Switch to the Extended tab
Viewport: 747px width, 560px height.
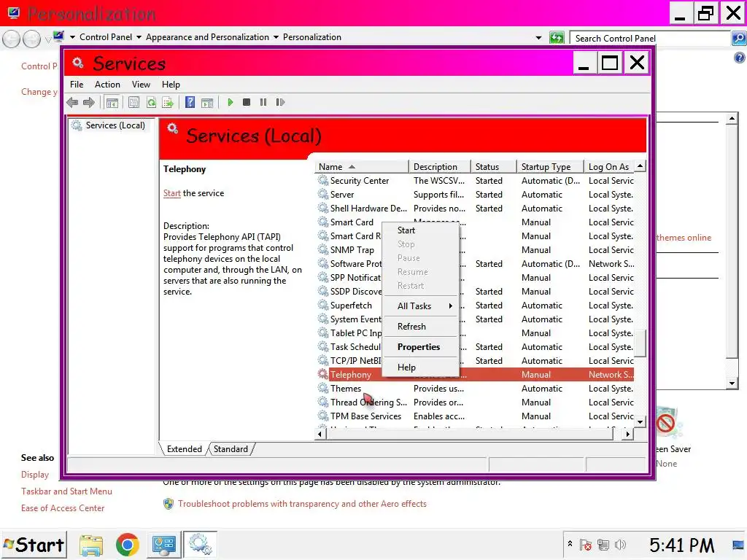point(185,449)
